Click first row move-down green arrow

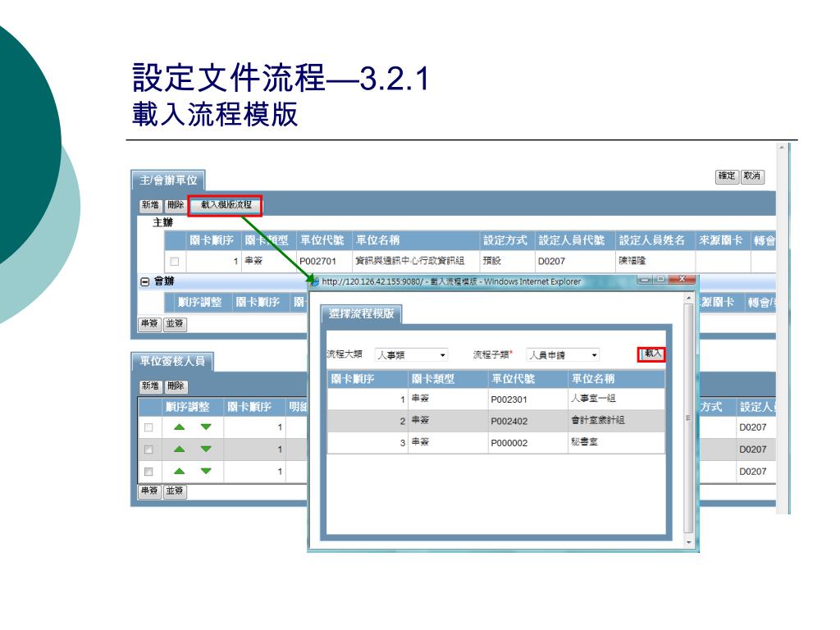206,427
